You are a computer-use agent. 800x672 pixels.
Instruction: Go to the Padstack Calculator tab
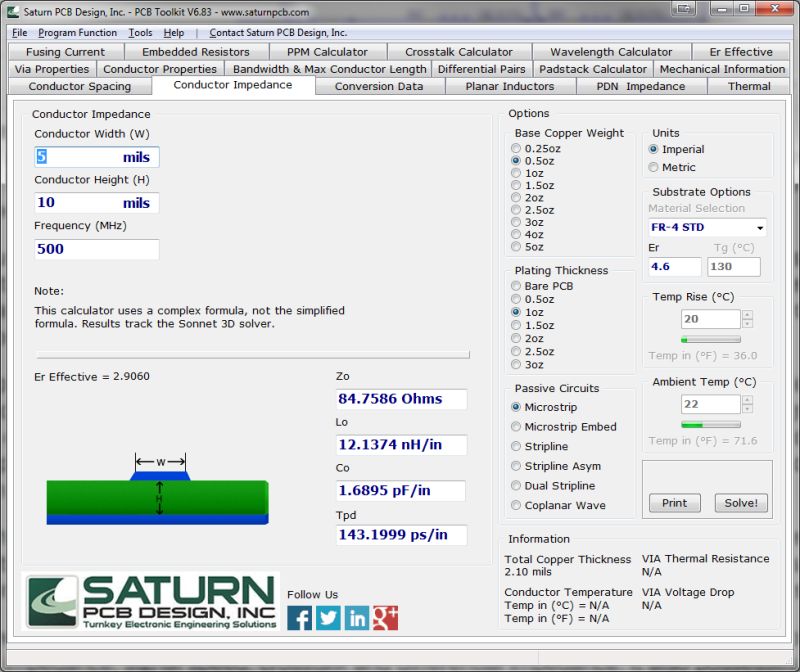click(x=593, y=69)
